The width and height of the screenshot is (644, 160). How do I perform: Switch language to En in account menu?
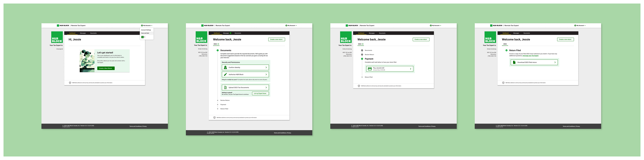143,37
